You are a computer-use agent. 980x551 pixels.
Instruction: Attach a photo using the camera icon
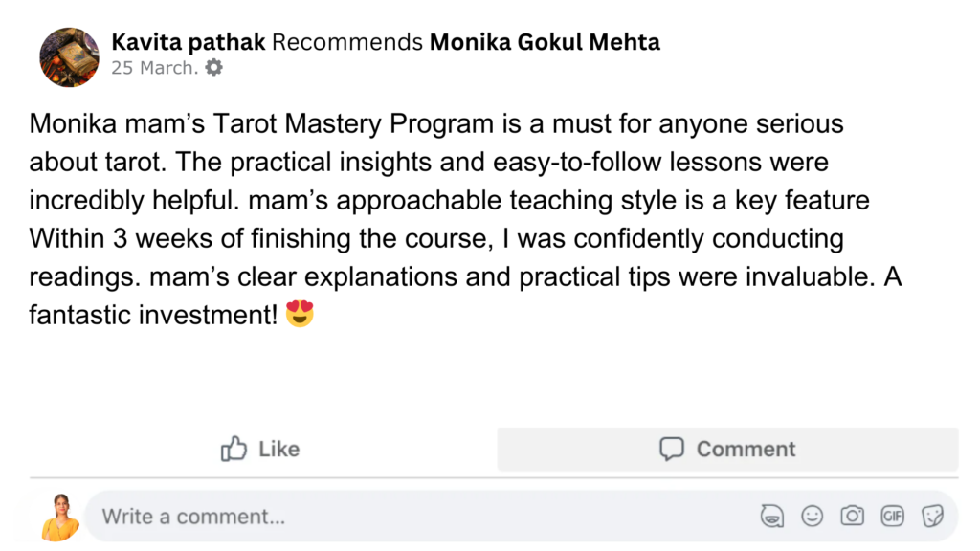[852, 517]
